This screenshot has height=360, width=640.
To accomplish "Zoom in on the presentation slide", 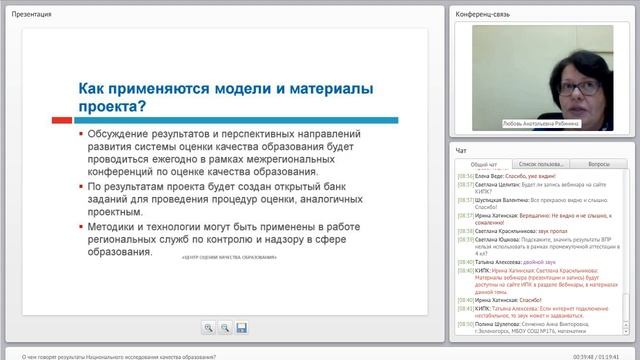I will (208, 328).
